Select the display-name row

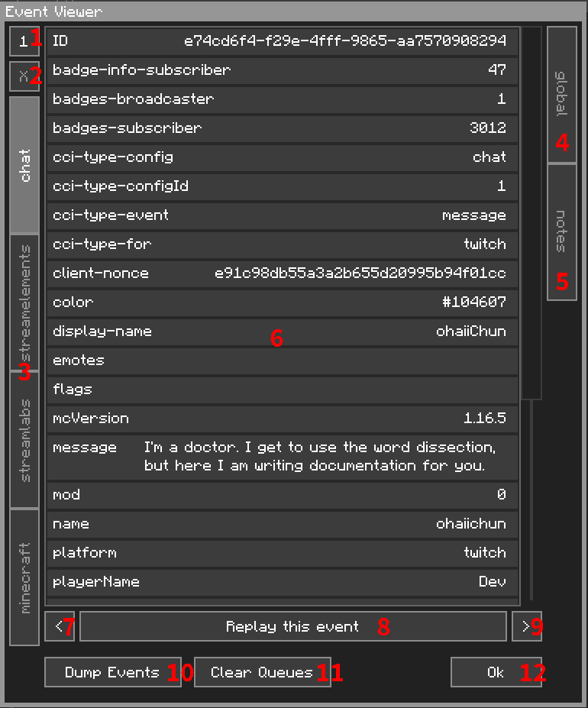pyautogui.click(x=283, y=331)
